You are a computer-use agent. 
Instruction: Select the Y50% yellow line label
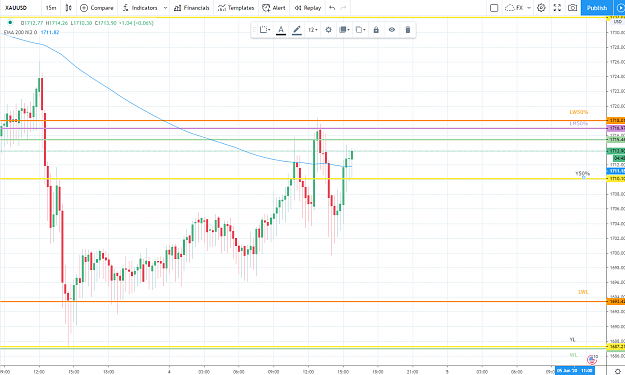point(582,173)
